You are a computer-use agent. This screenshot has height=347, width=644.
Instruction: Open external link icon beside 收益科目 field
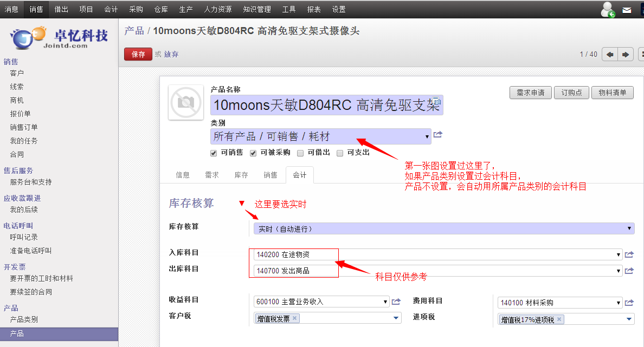point(396,302)
